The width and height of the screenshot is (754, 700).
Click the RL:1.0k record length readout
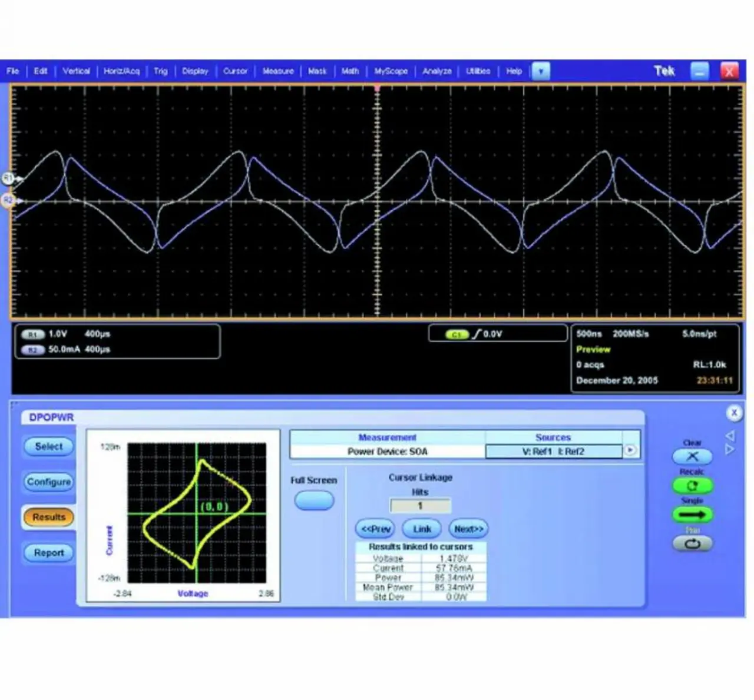pos(709,364)
